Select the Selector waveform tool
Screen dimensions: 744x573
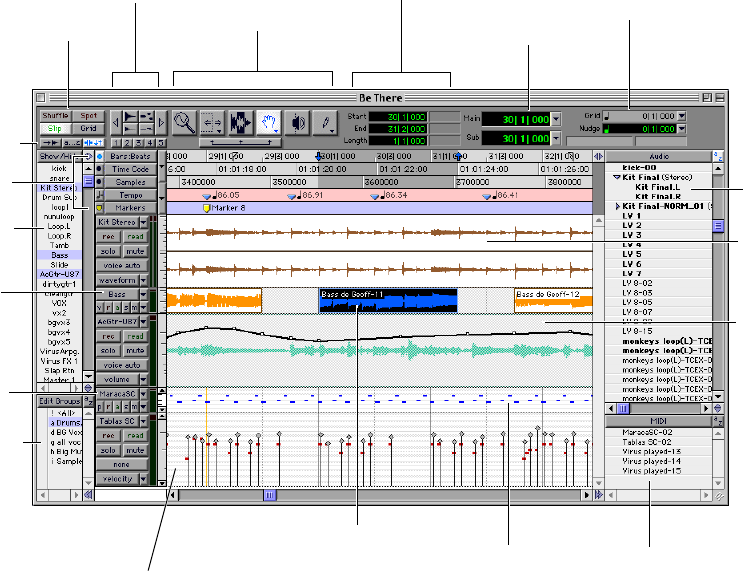(241, 123)
